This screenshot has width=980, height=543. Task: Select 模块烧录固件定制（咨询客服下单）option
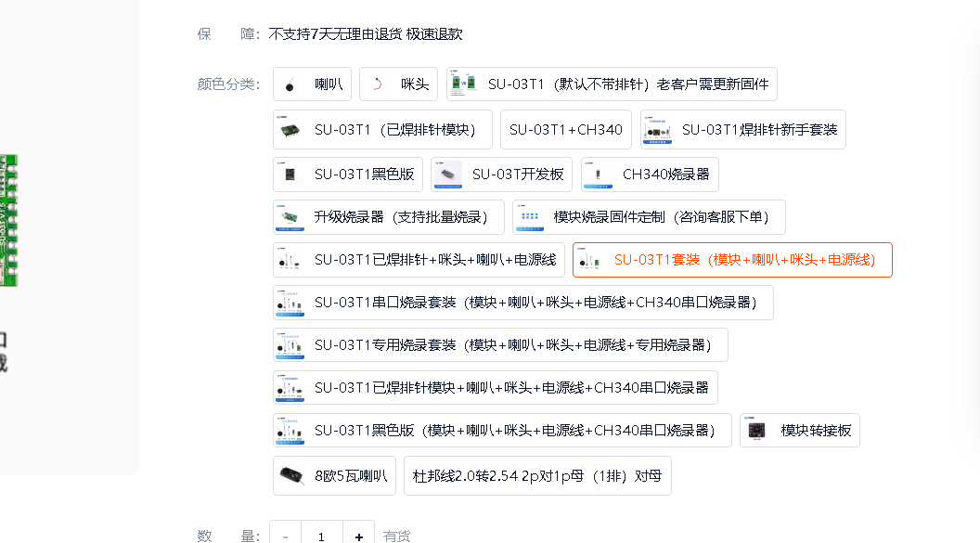pos(650,216)
